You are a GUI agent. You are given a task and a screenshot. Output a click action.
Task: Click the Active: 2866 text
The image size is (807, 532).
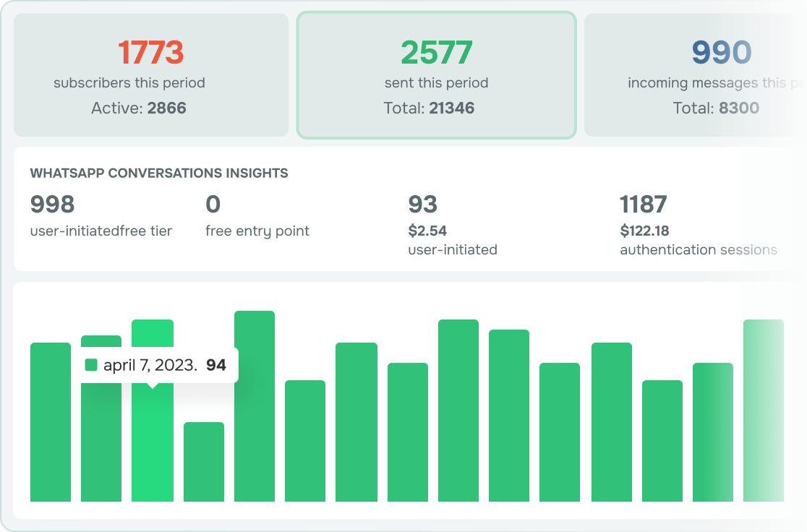(x=138, y=108)
